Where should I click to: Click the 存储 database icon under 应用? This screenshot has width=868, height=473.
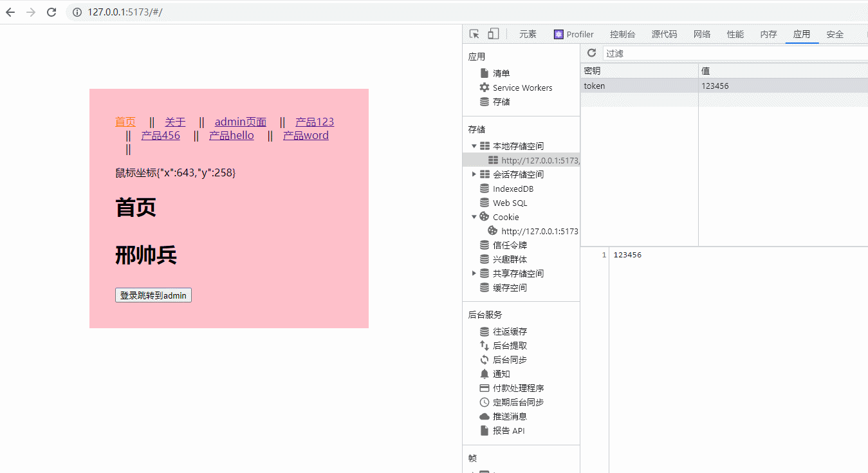(485, 102)
